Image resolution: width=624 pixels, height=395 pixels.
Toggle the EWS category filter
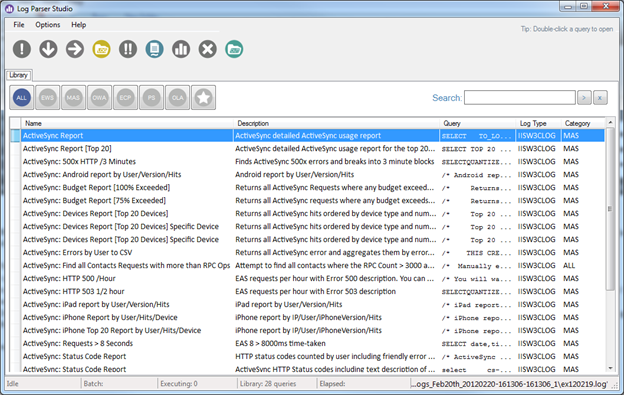click(x=47, y=97)
